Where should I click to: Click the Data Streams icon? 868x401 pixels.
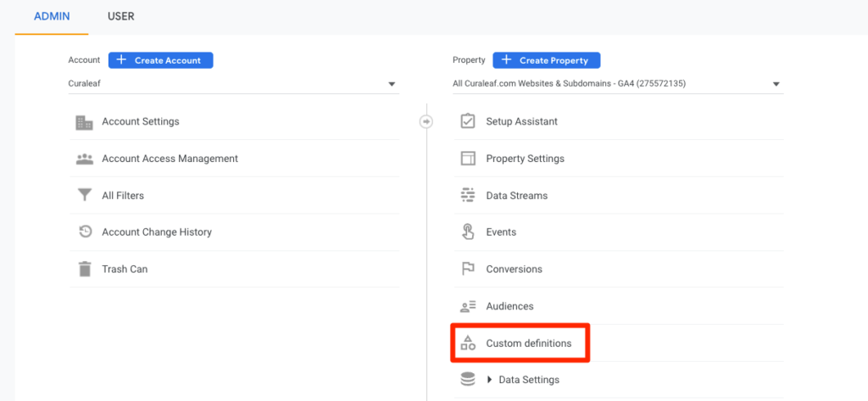468,196
